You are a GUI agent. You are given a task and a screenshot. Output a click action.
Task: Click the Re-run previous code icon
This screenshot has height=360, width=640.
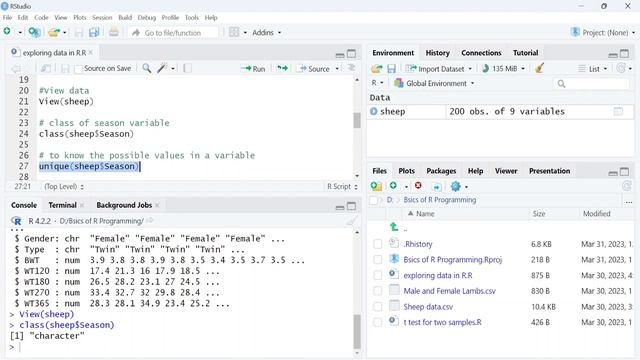(x=282, y=68)
